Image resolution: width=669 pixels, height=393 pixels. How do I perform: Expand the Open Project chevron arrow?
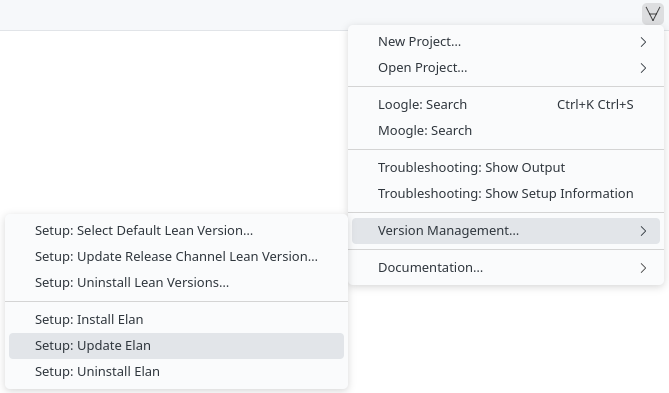(643, 68)
